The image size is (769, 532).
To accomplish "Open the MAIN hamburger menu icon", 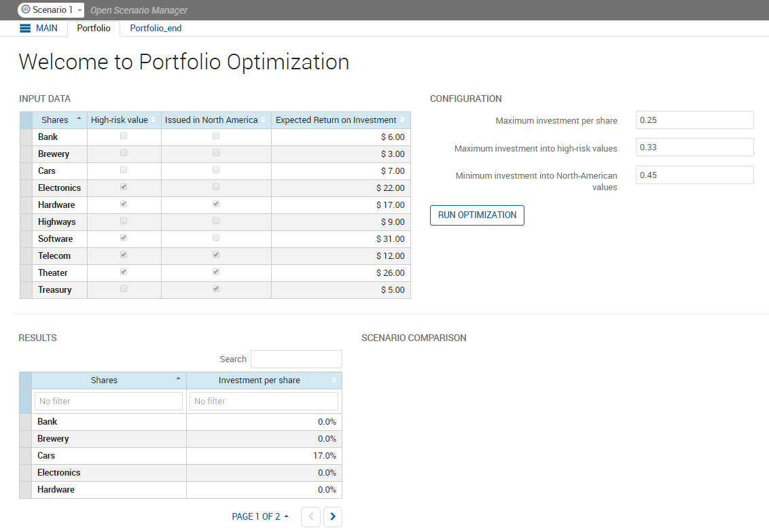I will 25,29.
